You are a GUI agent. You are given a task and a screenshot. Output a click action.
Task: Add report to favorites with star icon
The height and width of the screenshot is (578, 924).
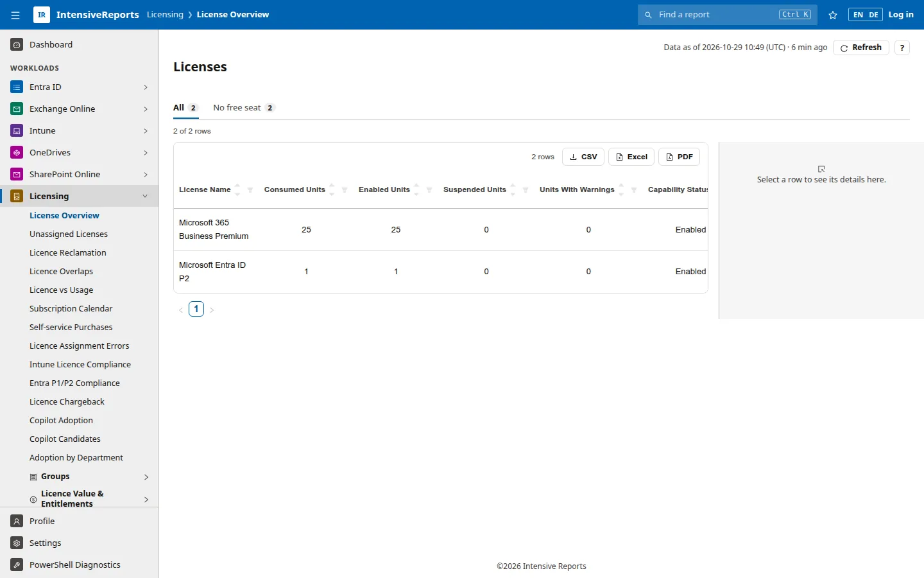coord(833,15)
